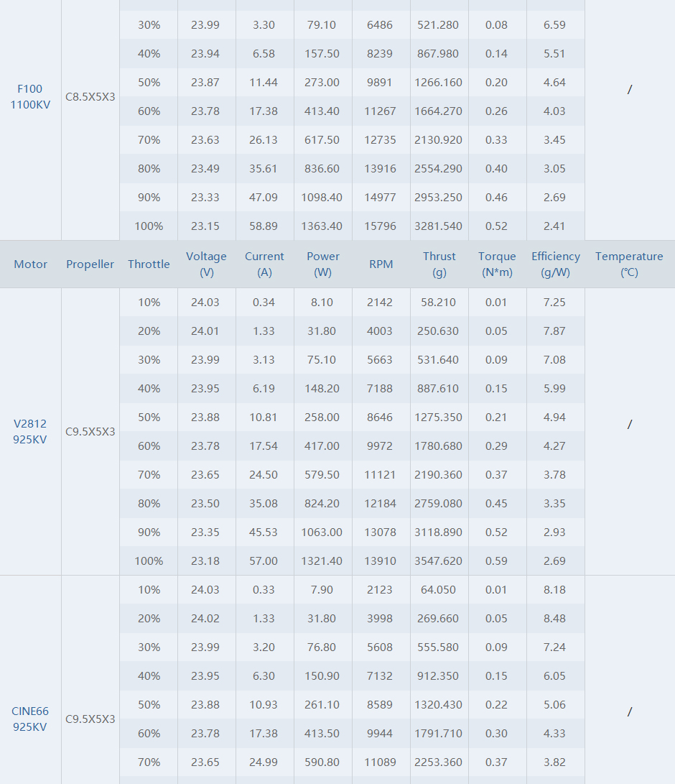The image size is (675, 784).
Task: Select the Throttle column header
Action: coord(149,264)
